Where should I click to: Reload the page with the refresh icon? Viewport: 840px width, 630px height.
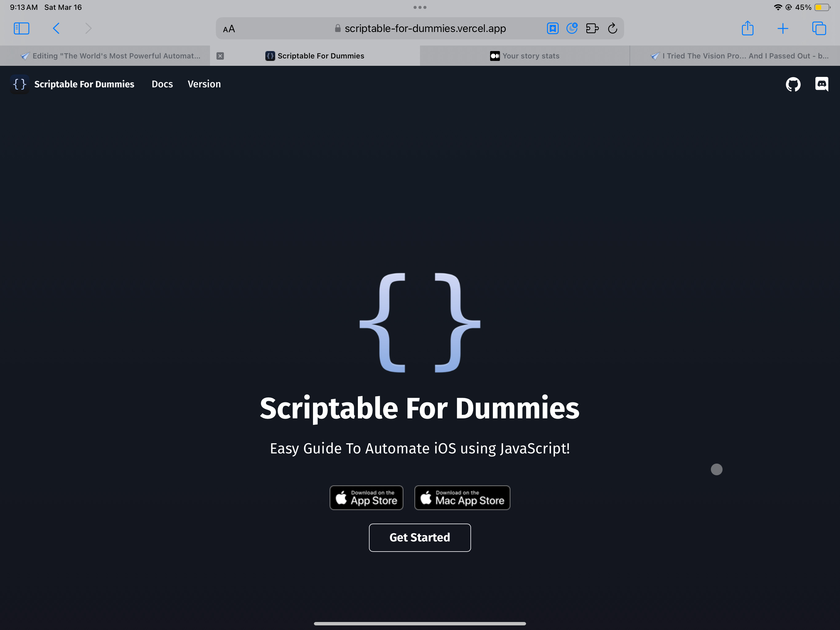612,28
